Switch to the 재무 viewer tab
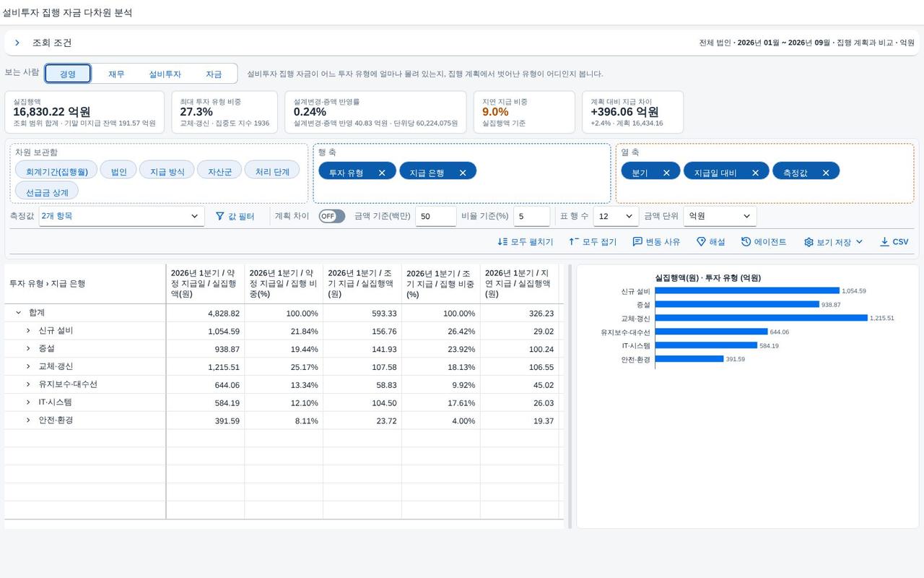Screen dimensions: 924x578 coord(116,74)
